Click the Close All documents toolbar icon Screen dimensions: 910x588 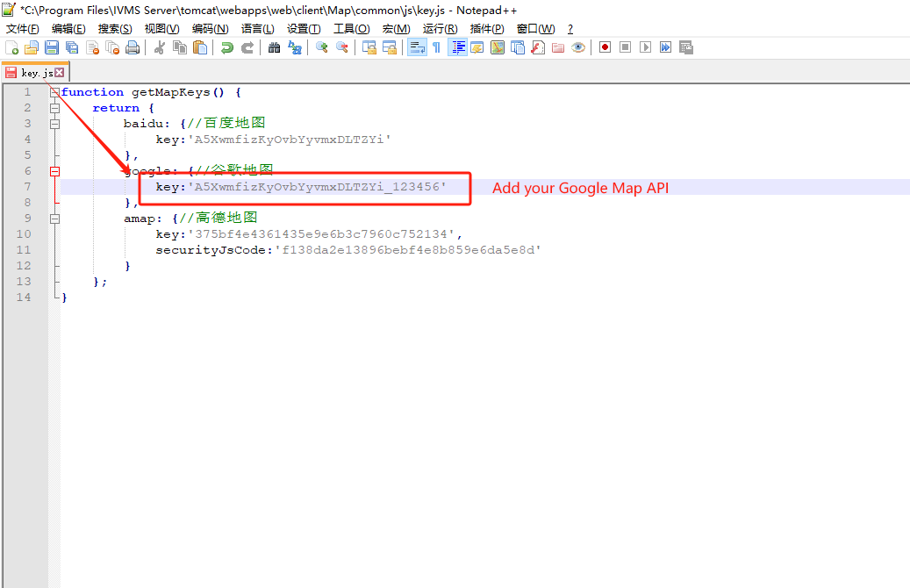[112, 47]
